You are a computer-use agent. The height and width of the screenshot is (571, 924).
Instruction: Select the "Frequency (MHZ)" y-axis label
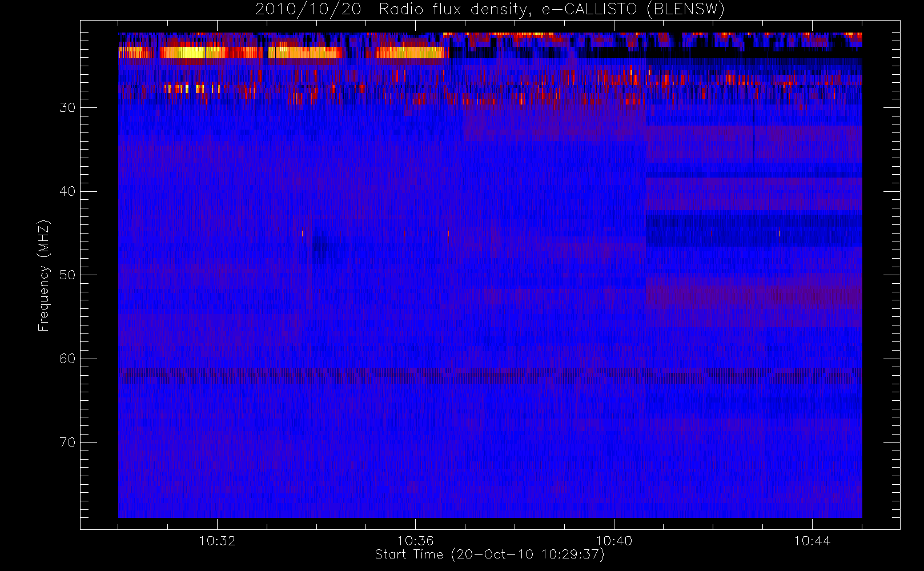click(x=43, y=275)
